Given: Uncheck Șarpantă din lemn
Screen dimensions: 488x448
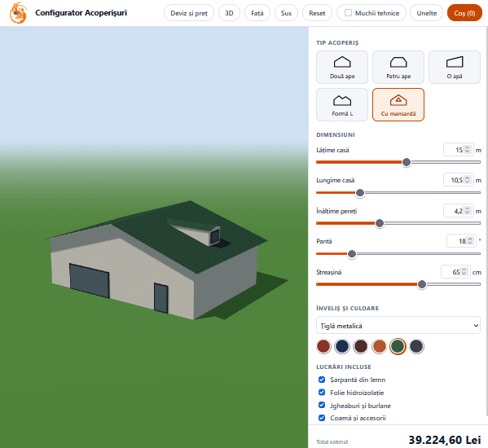Looking at the screenshot, I should (322, 380).
